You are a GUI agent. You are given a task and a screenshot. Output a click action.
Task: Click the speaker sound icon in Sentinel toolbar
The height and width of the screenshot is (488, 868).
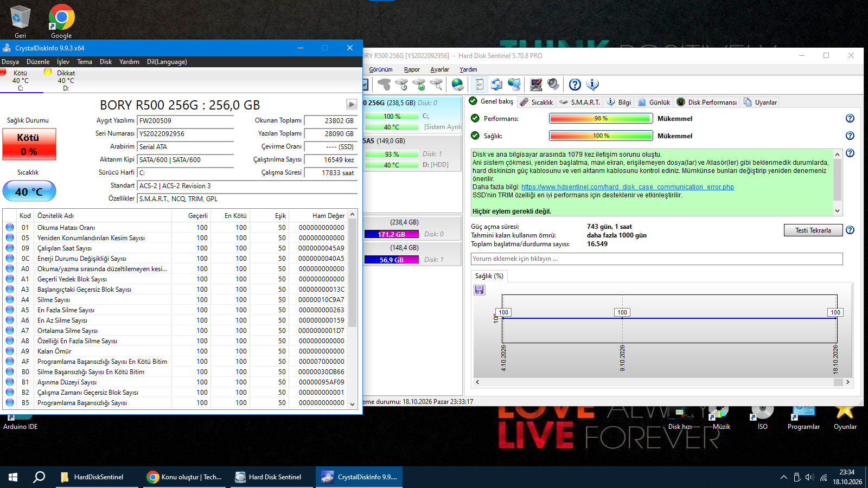coord(553,85)
